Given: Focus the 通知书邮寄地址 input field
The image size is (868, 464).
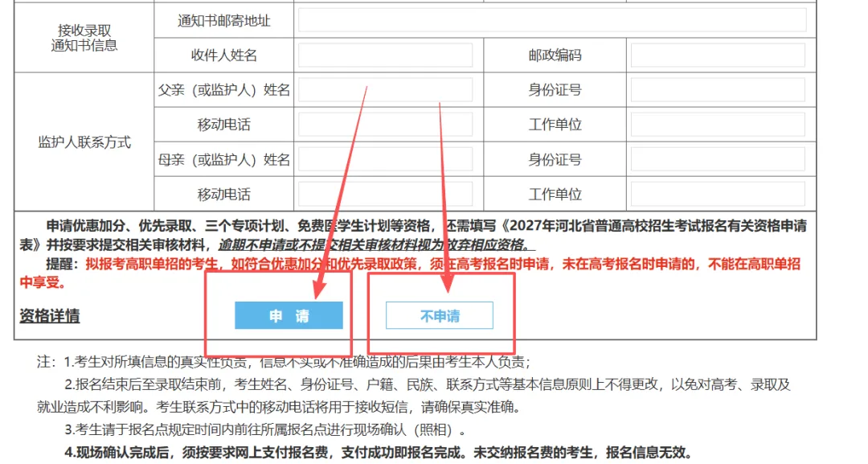Looking at the screenshot, I should [552, 20].
